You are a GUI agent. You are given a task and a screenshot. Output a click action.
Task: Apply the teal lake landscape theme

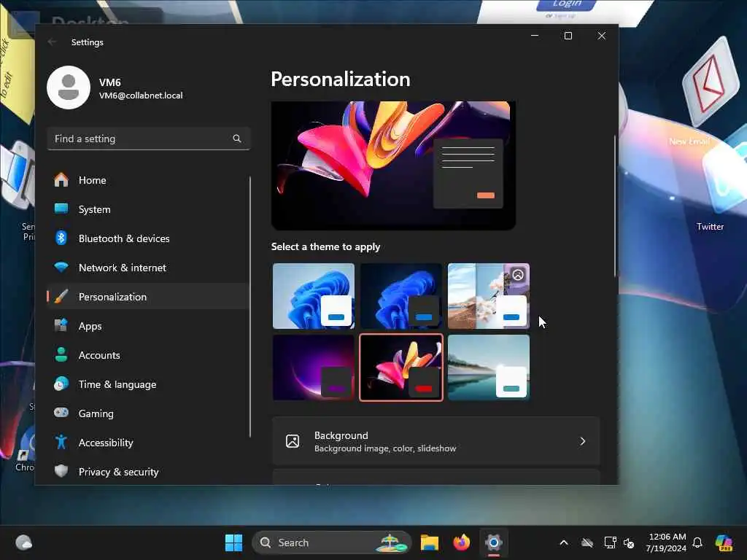click(x=488, y=367)
